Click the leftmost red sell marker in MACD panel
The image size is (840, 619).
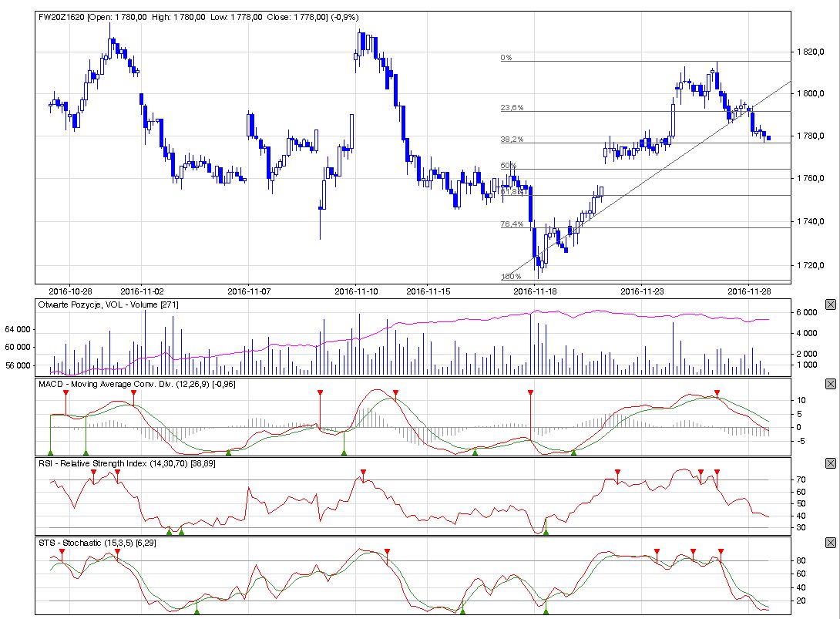pyautogui.click(x=66, y=393)
